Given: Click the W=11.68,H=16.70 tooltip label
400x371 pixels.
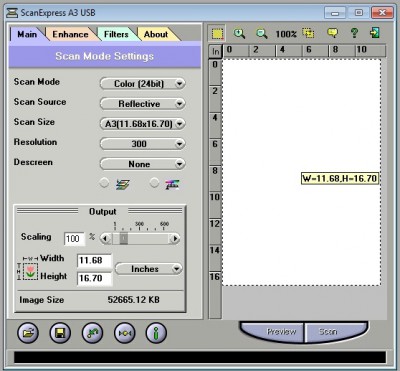Looking at the screenshot, I should [340, 178].
